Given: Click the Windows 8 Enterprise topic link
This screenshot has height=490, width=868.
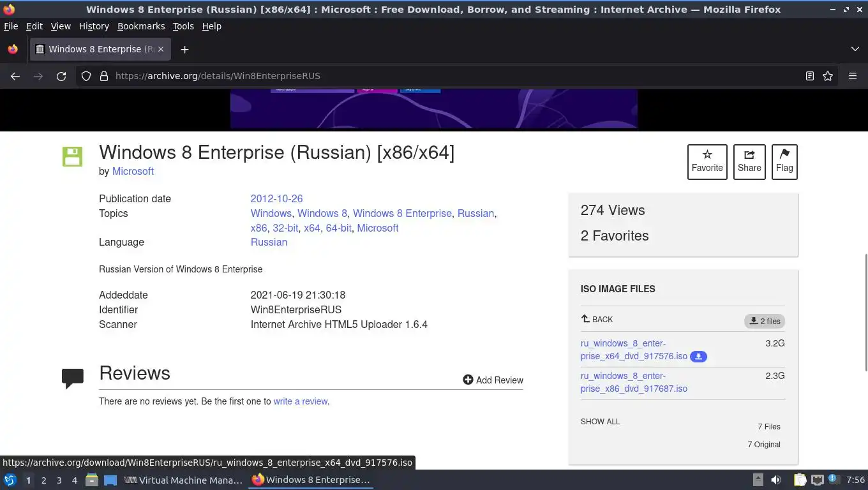Looking at the screenshot, I should pos(402,214).
